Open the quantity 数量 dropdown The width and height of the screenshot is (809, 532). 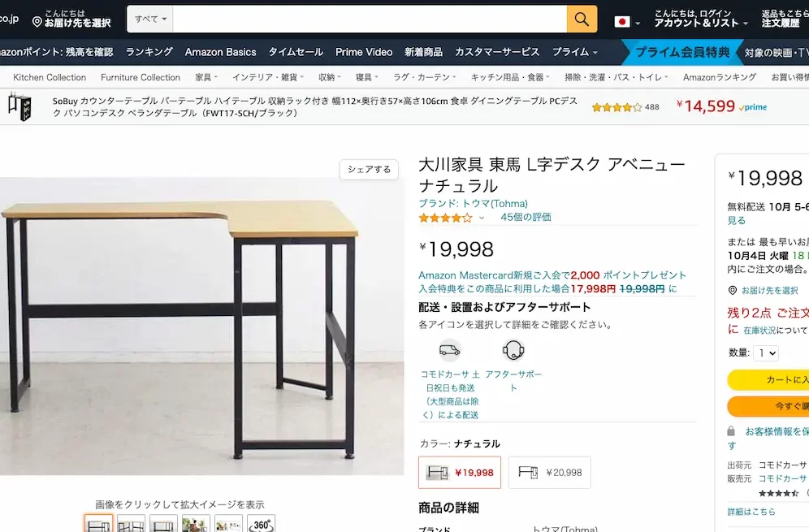pos(766,353)
